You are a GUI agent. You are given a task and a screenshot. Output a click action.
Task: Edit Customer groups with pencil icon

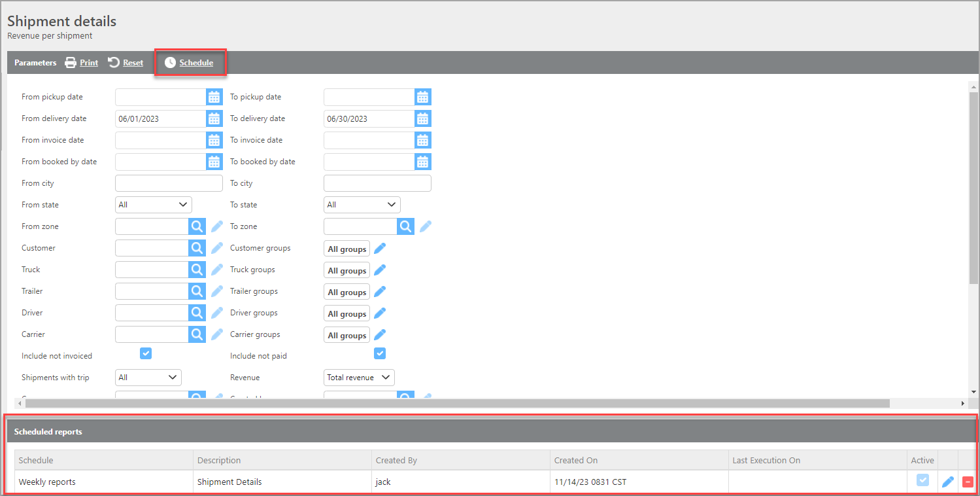[380, 249]
